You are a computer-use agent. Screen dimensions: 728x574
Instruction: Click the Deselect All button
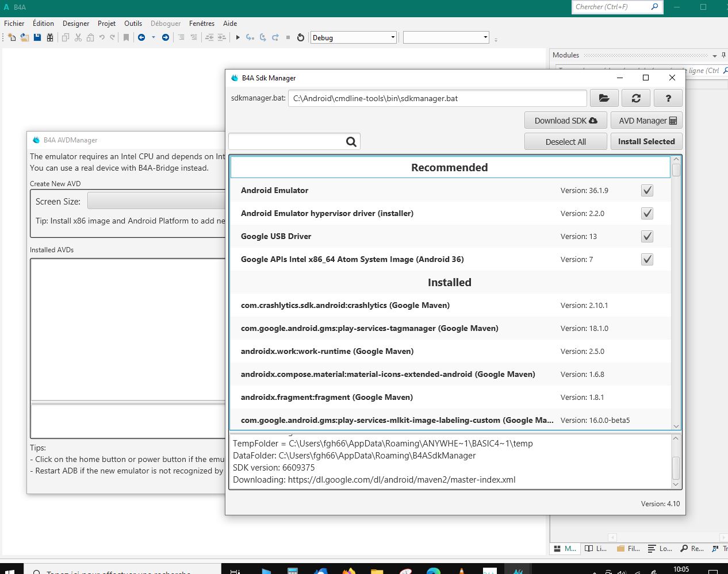pos(566,141)
